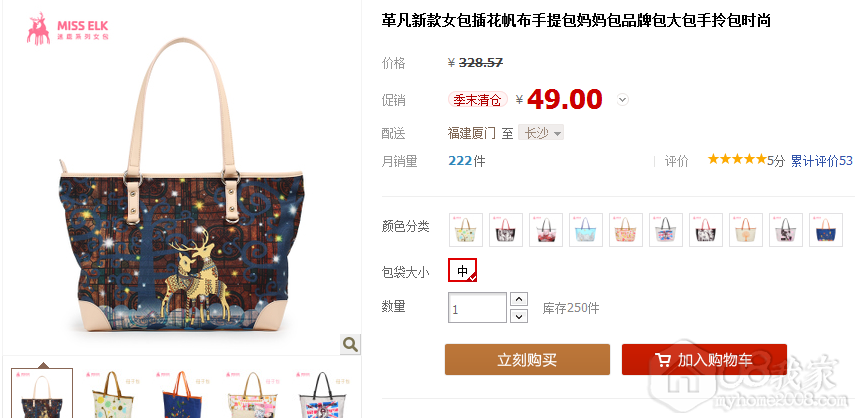Expand the promotion price details arrow
Image resolution: width=855 pixels, height=418 pixels.
tap(623, 100)
